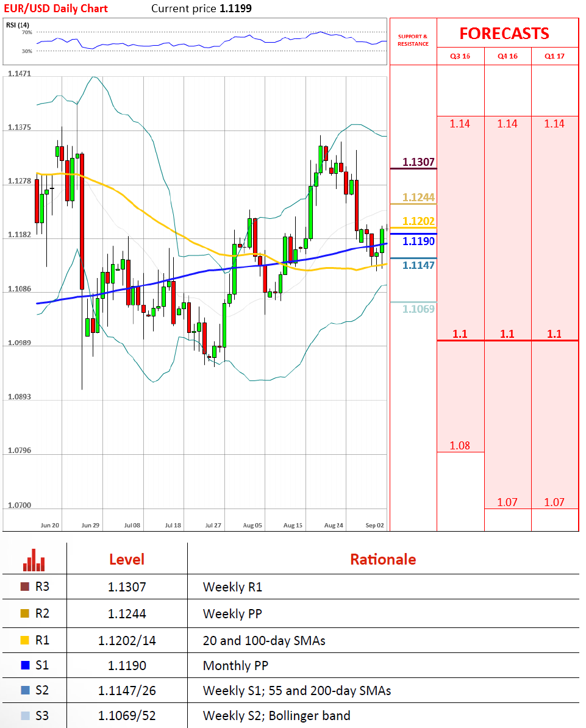Click the 1.1278 price axis label

click(x=20, y=181)
